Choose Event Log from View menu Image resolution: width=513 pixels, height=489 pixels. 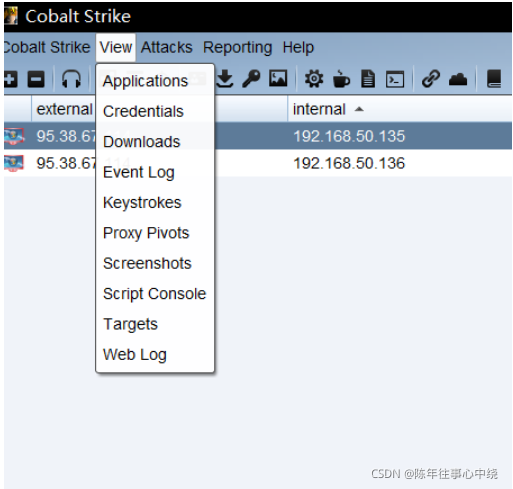tap(155, 172)
